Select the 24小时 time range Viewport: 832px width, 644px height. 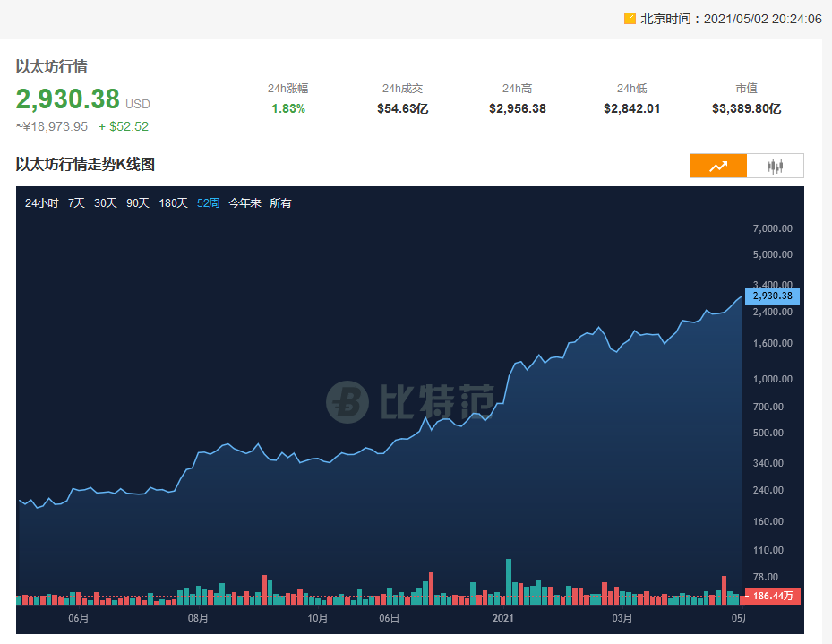pos(41,203)
